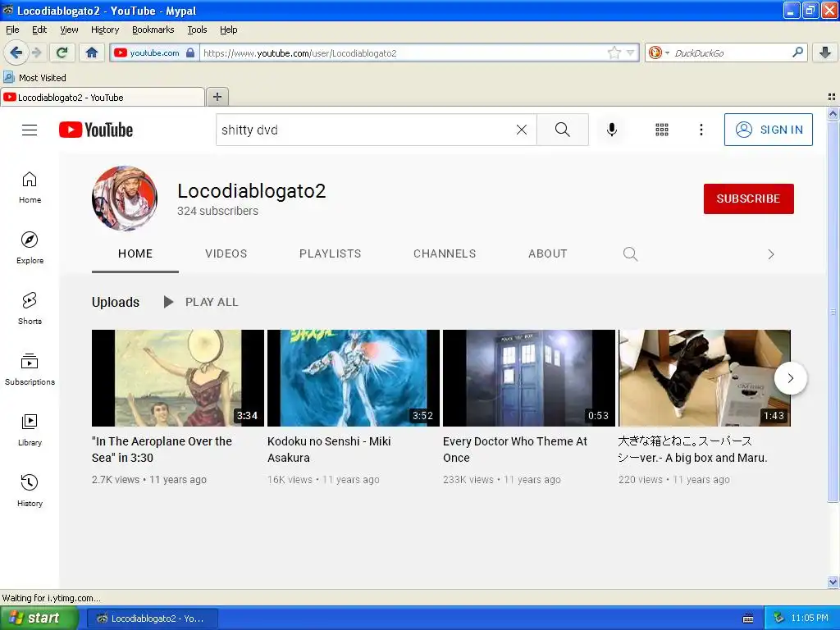Viewport: 840px width, 630px height.
Task: Open the list all tabs icon
Action: click(x=832, y=97)
